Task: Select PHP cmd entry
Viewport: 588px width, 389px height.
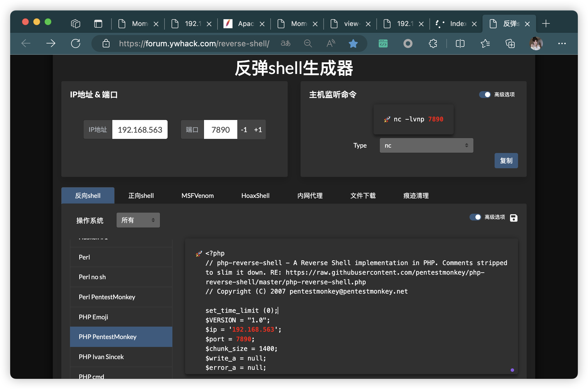Action: coord(121,373)
